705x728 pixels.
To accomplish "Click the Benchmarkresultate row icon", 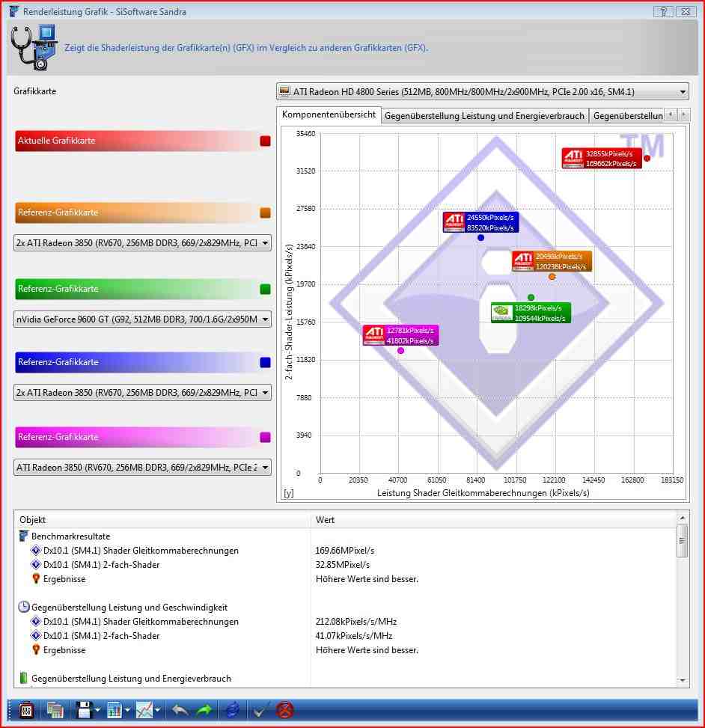I will pos(24,536).
